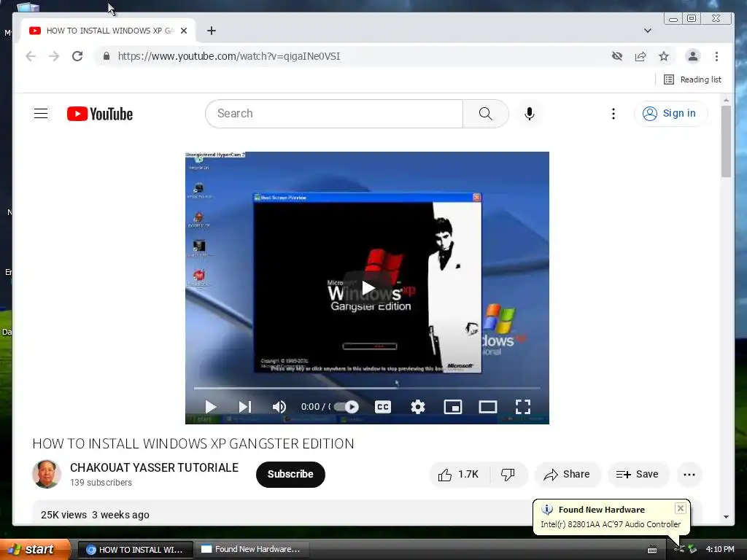The image size is (747, 560).
Task: Click the crossed-out eye icon in address bar
Action: [617, 56]
